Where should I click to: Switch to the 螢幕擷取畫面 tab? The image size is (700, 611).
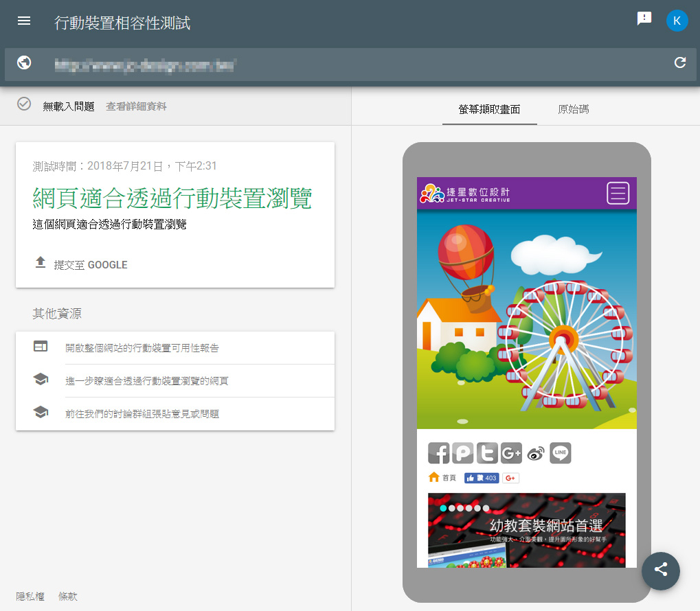point(489,109)
